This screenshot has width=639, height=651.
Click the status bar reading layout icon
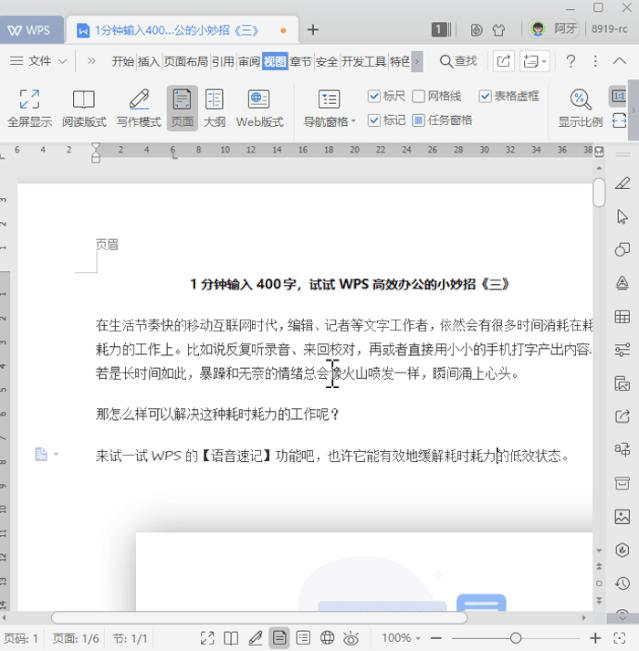click(x=231, y=638)
